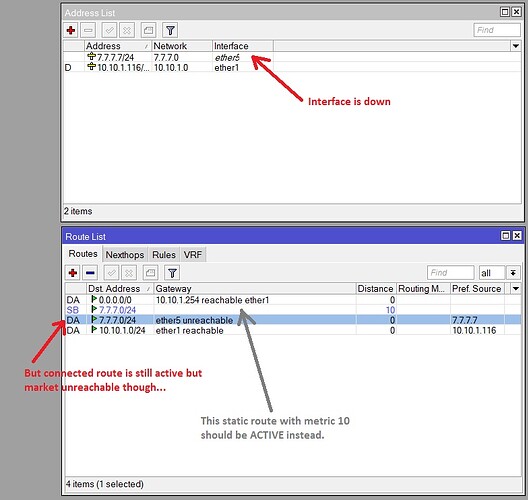The height and width of the screenshot is (500, 528).
Task: Expand Address List column chooser arrow
Action: click(516, 46)
